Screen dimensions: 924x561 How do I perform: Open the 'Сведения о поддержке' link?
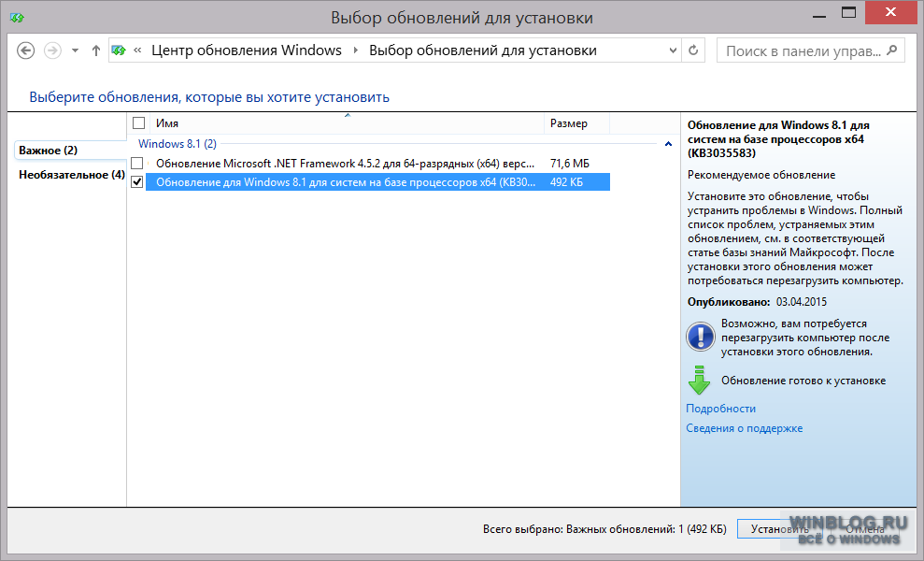click(745, 428)
